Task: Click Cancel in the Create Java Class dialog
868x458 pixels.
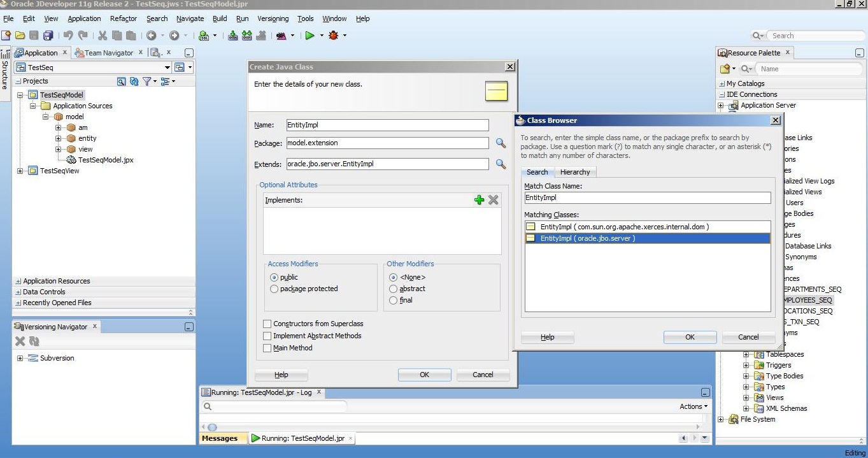Action: click(483, 375)
